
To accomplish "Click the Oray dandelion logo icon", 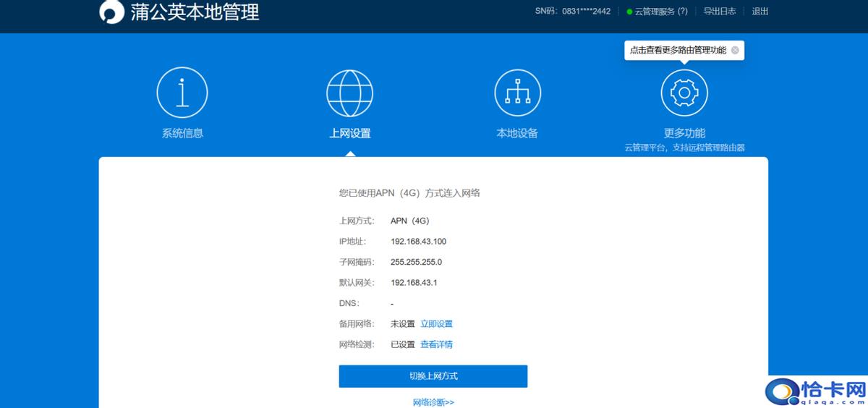I will click(x=111, y=12).
